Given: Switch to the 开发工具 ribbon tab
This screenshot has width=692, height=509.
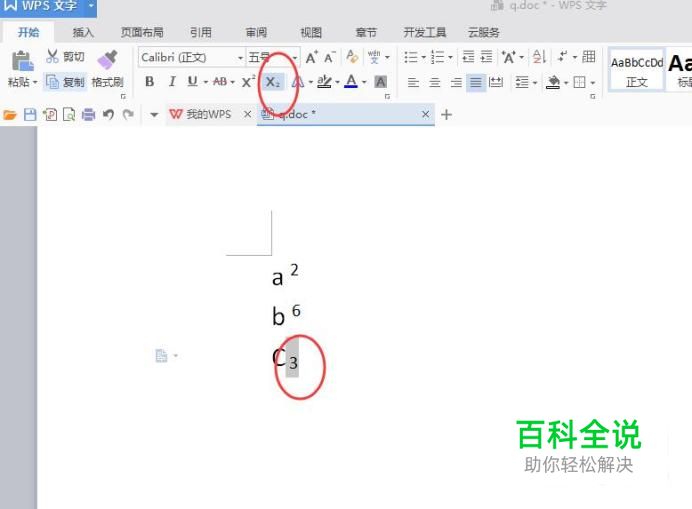Looking at the screenshot, I should pyautogui.click(x=425, y=32).
